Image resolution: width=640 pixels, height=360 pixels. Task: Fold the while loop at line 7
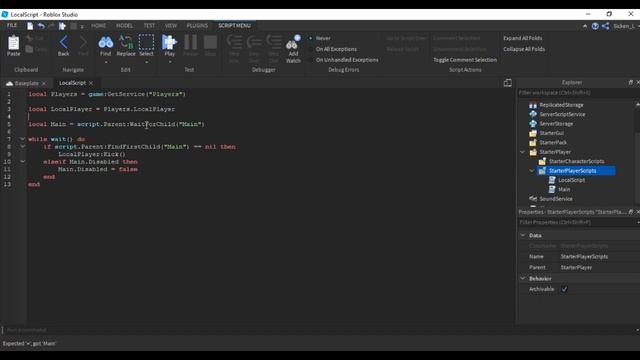pyautogui.click(x=22, y=139)
